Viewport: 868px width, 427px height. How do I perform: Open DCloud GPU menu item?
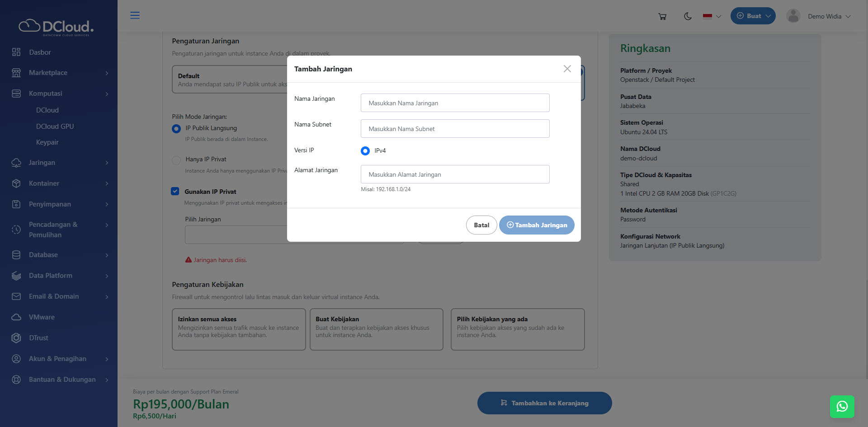click(x=55, y=127)
